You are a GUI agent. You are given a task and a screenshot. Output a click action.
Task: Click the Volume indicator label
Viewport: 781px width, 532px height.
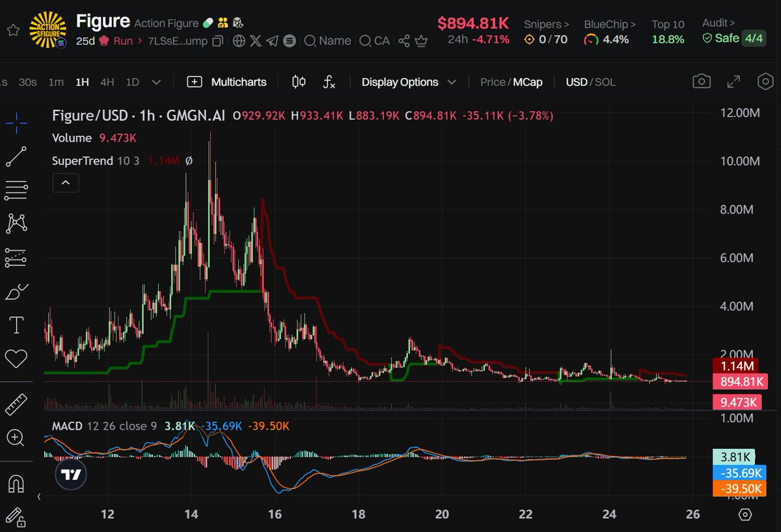pyautogui.click(x=72, y=138)
